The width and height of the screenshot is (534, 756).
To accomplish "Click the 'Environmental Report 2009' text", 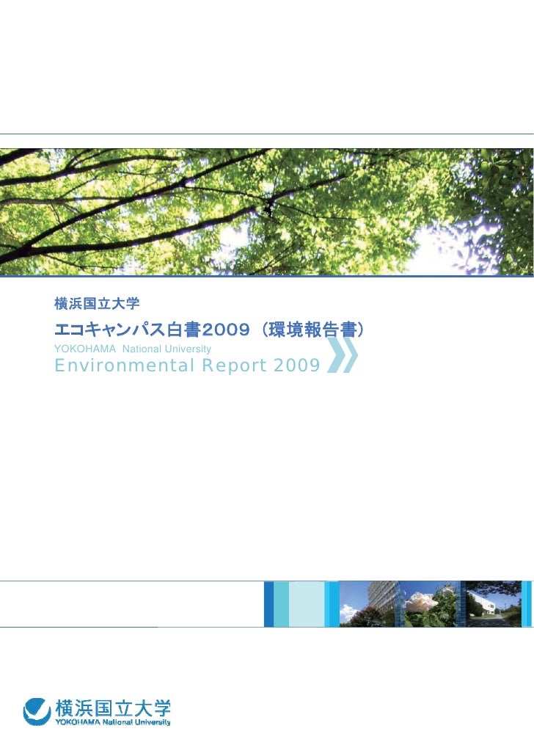I will click(187, 365).
